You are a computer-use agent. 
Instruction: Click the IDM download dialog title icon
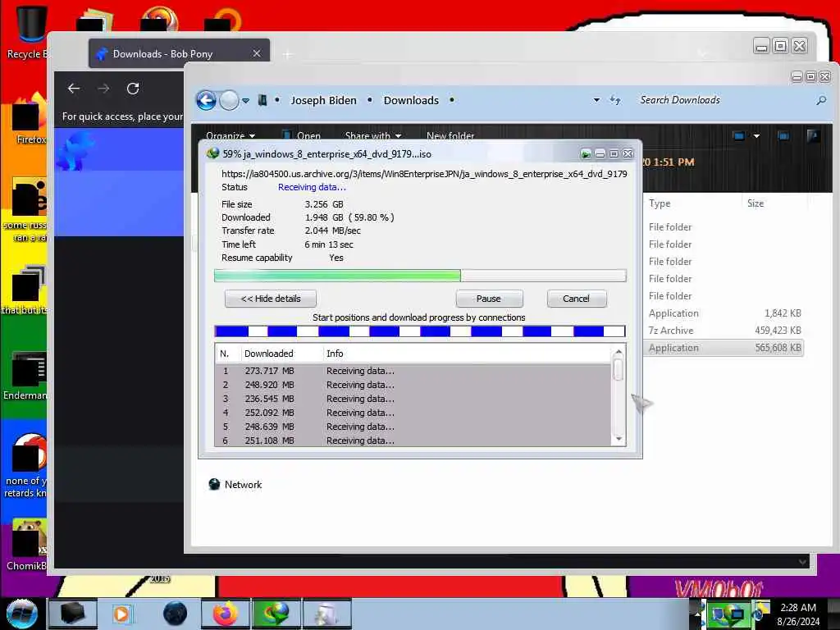coord(212,153)
